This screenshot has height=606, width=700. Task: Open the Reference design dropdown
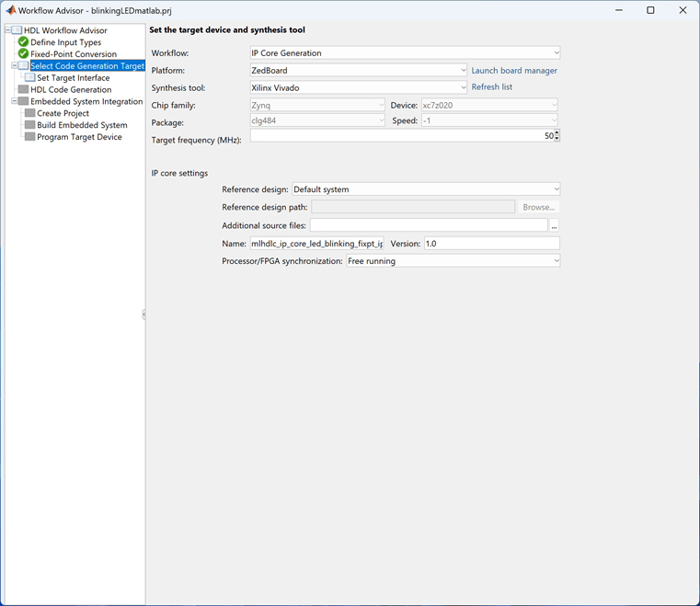[426, 189]
